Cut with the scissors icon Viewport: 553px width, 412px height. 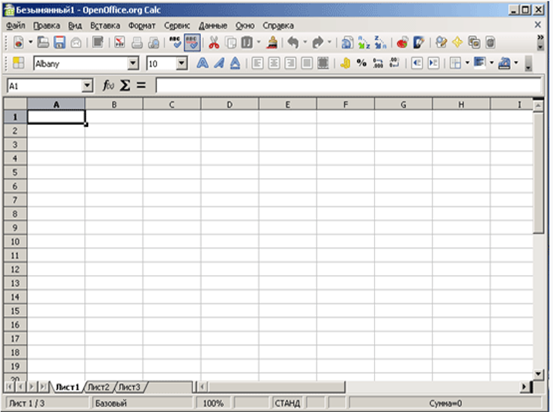pos(214,43)
